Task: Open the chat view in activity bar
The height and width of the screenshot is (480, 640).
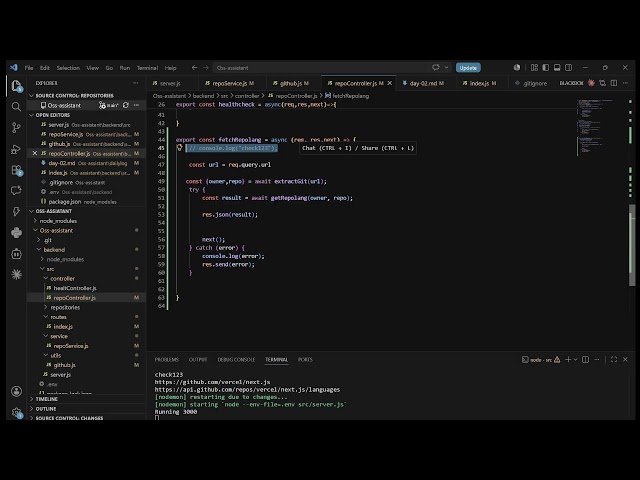Action: tap(16, 191)
